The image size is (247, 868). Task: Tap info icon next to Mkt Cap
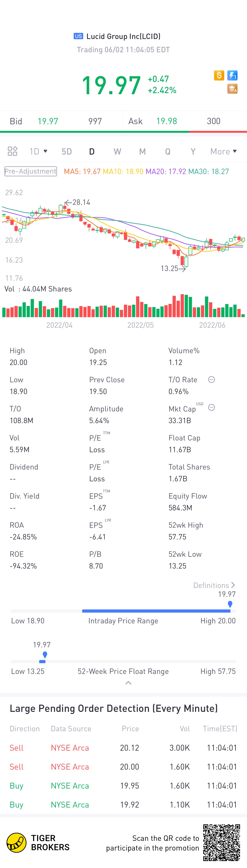212,408
